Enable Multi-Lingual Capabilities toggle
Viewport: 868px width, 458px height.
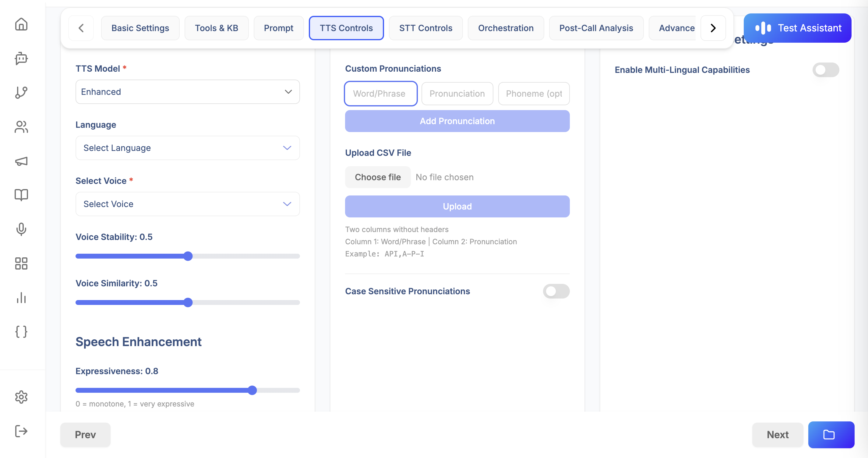point(825,70)
